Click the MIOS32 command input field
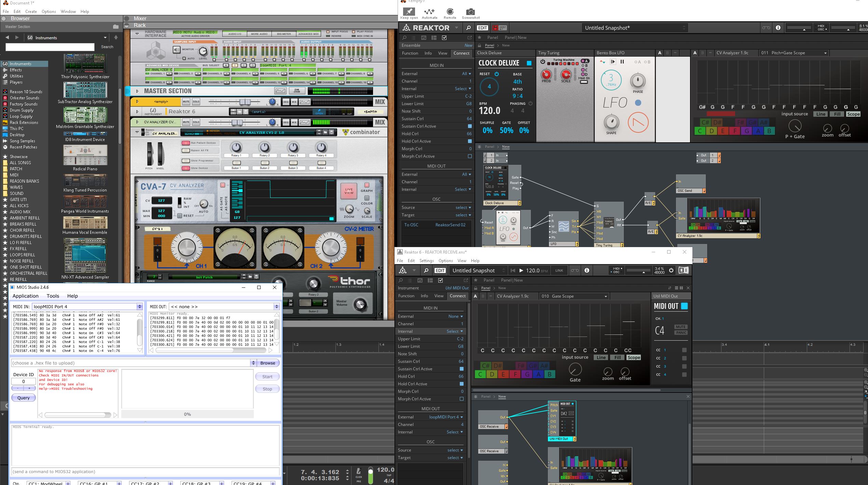This screenshot has height=485, width=868. pos(145,472)
